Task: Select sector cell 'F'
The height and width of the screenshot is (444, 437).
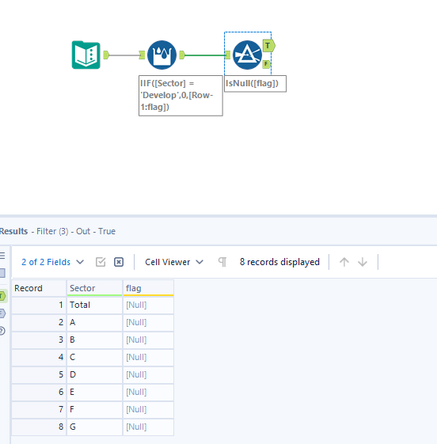Action: coord(95,409)
